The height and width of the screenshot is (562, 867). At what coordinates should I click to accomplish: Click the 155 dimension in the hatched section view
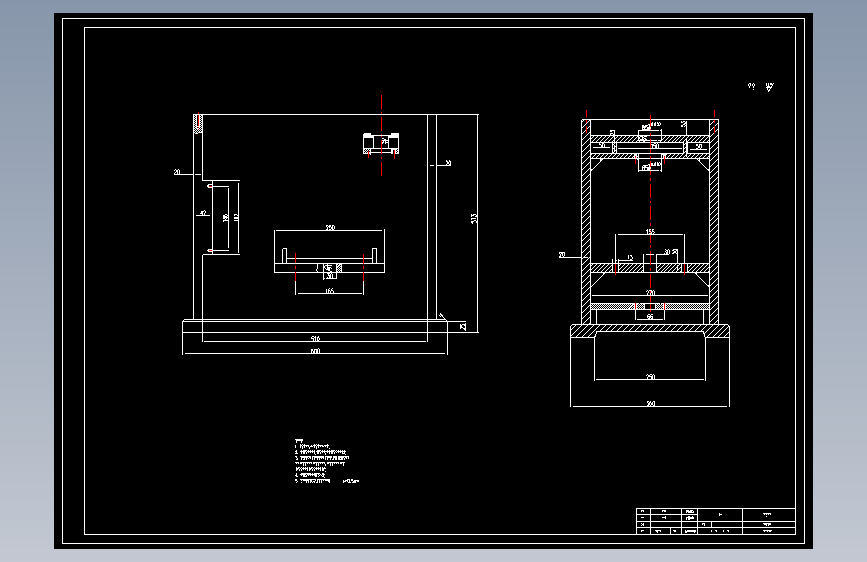(x=650, y=232)
